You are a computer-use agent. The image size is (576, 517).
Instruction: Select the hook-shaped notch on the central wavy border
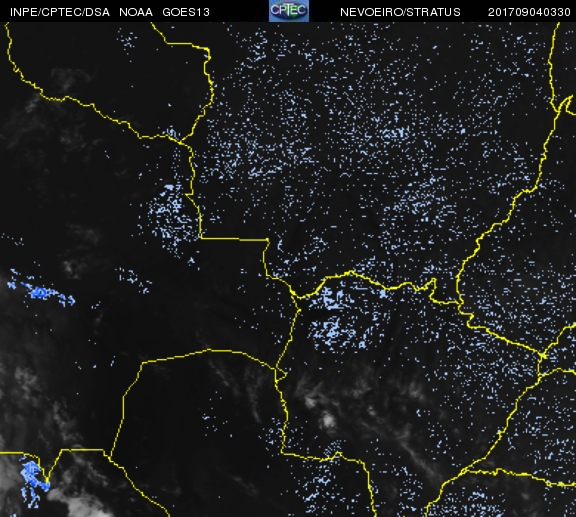[433, 286]
